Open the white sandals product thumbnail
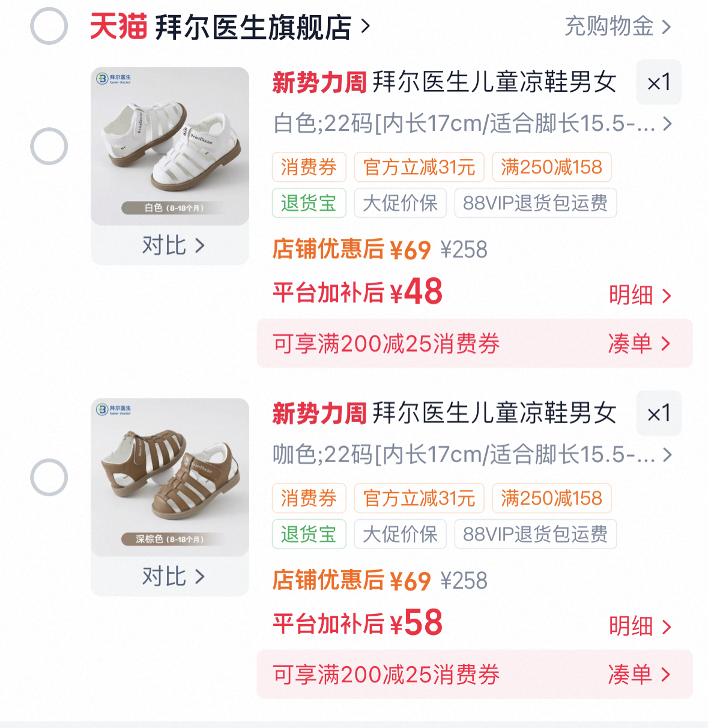Viewport: 708px width, 728px height. point(170,146)
